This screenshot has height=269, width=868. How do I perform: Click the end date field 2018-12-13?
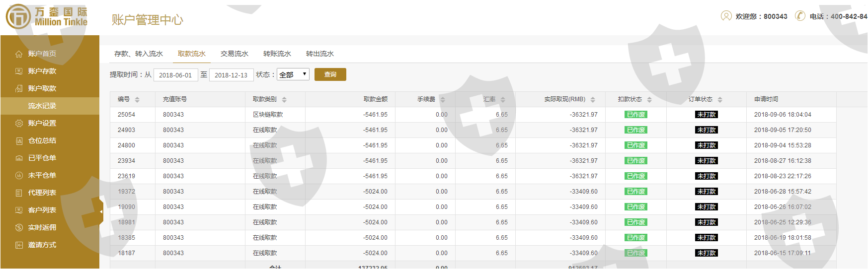tap(231, 75)
